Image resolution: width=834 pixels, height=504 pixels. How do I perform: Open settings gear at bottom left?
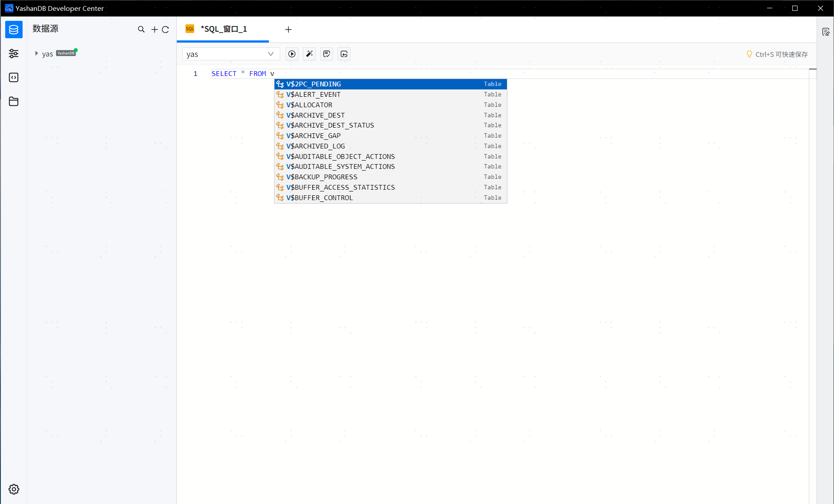pyautogui.click(x=13, y=489)
